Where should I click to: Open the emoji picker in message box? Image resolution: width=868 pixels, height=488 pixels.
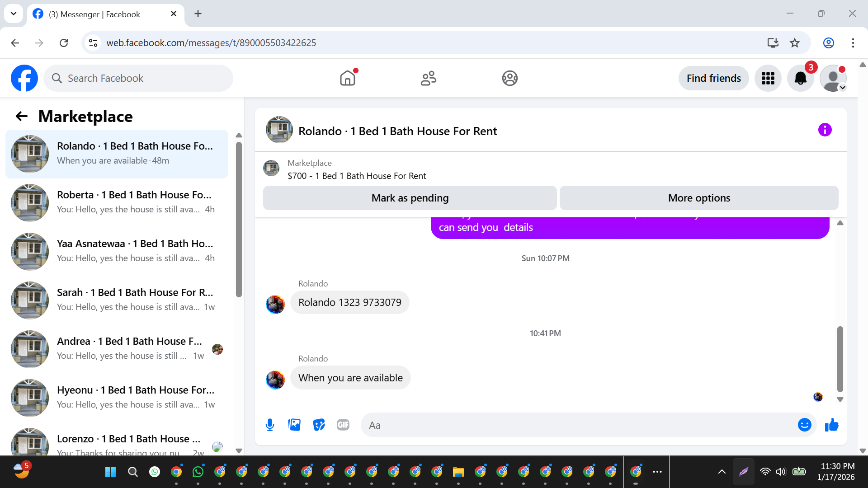804,425
